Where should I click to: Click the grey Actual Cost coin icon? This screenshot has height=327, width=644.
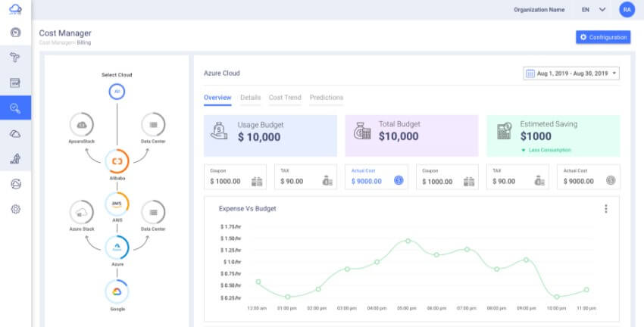(x=611, y=180)
